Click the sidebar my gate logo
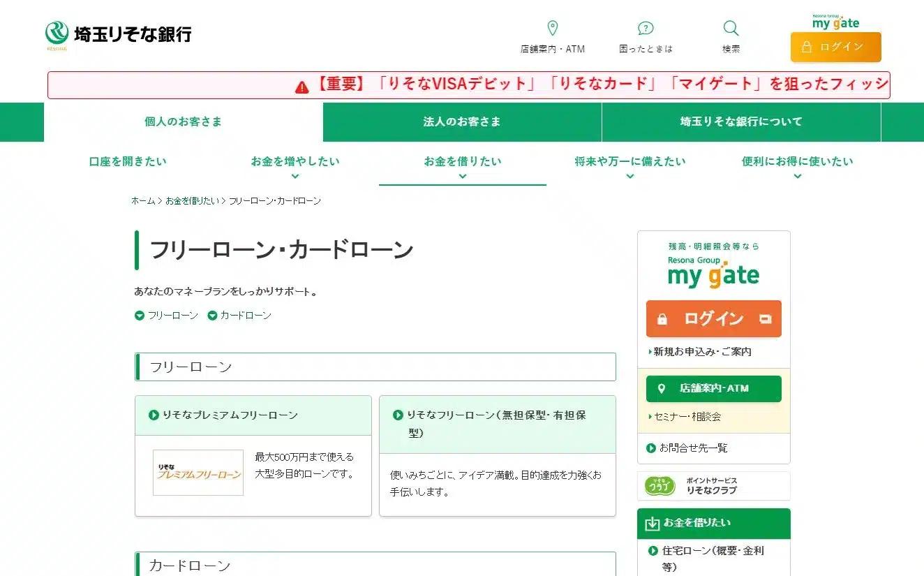 click(x=713, y=274)
